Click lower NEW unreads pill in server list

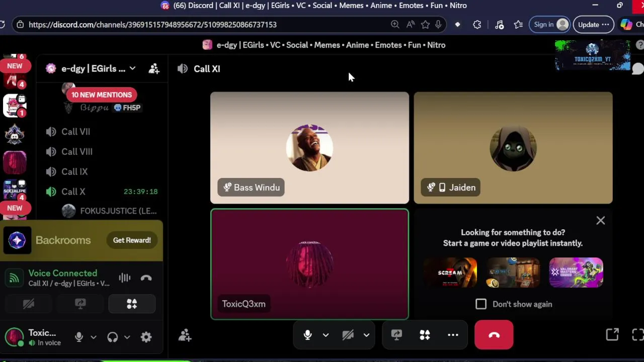point(15,208)
